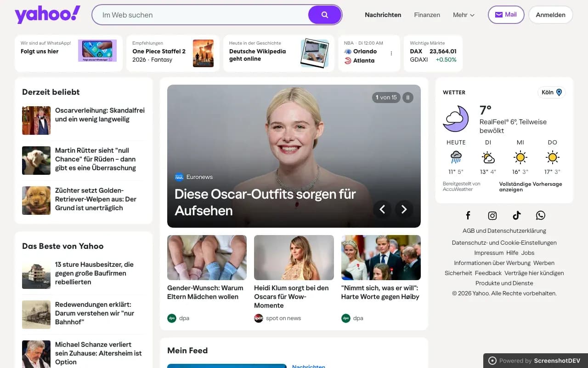Open Facebook via its footer icon
This screenshot has width=588, height=368.
468,215
